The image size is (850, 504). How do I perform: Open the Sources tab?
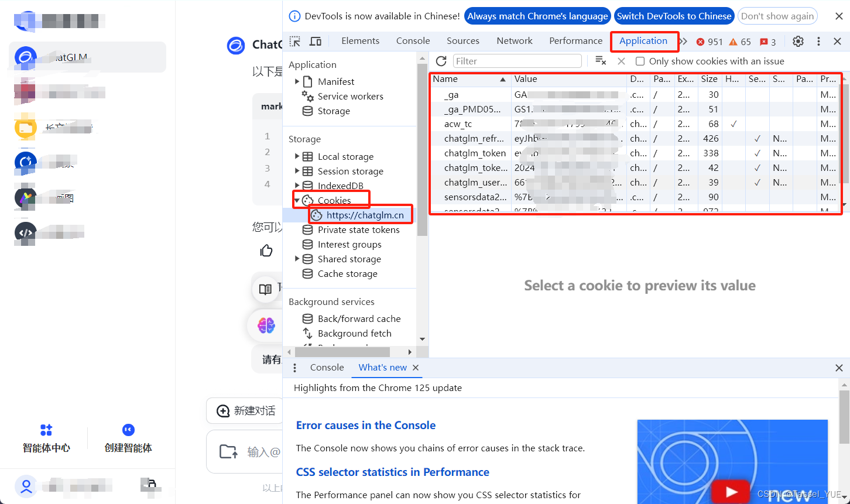click(x=463, y=41)
